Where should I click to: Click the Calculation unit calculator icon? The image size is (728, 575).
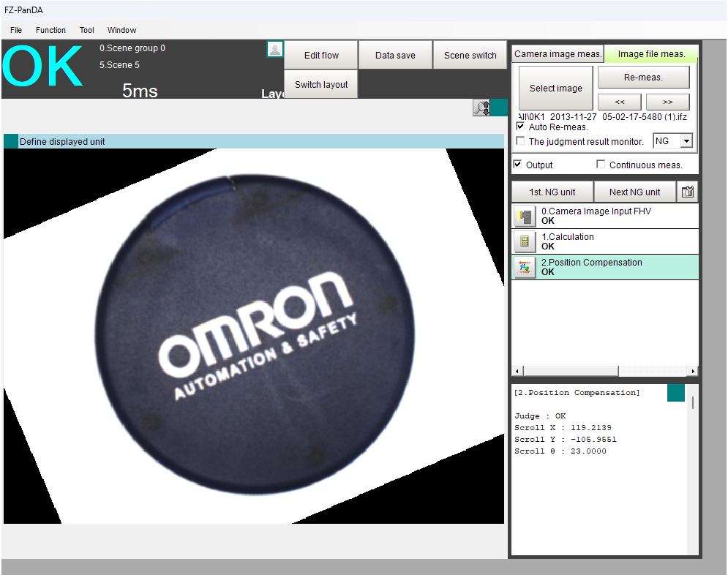point(525,241)
